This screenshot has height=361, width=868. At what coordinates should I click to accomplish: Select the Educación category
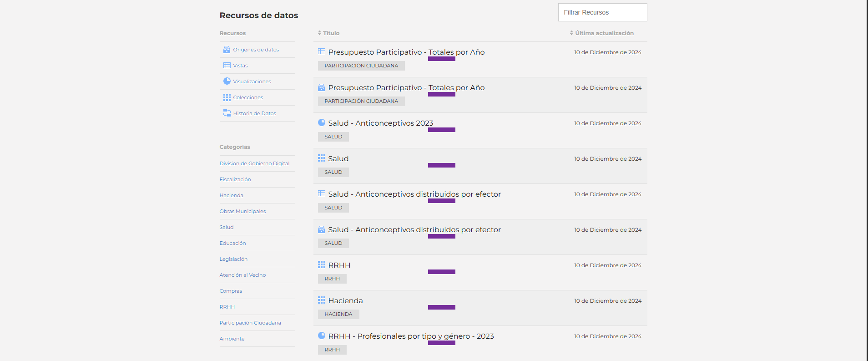click(x=232, y=243)
